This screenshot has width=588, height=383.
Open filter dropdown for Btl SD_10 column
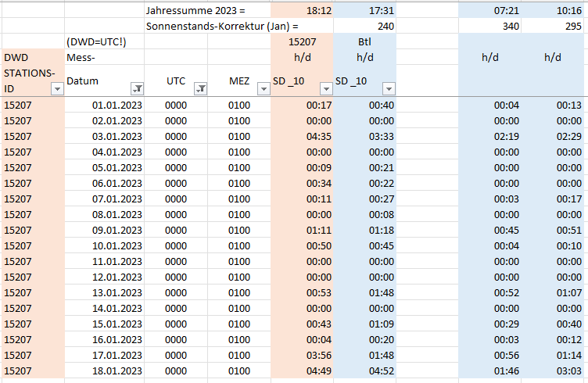point(389,89)
